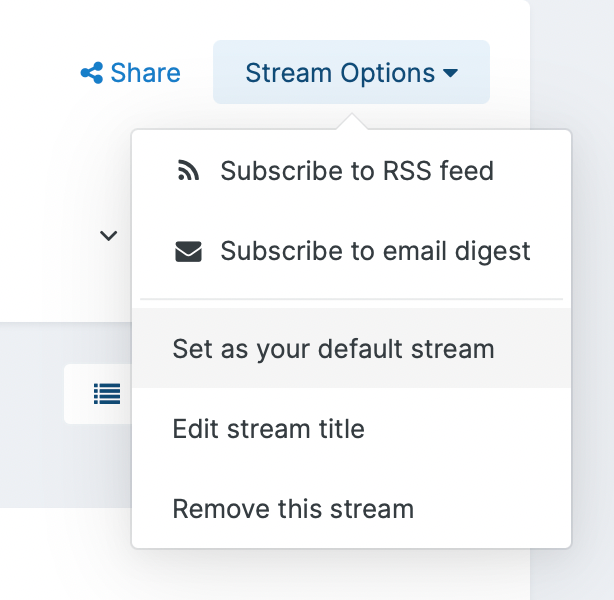614x600 pixels.
Task: Select Set as your default stream
Action: 333,349
